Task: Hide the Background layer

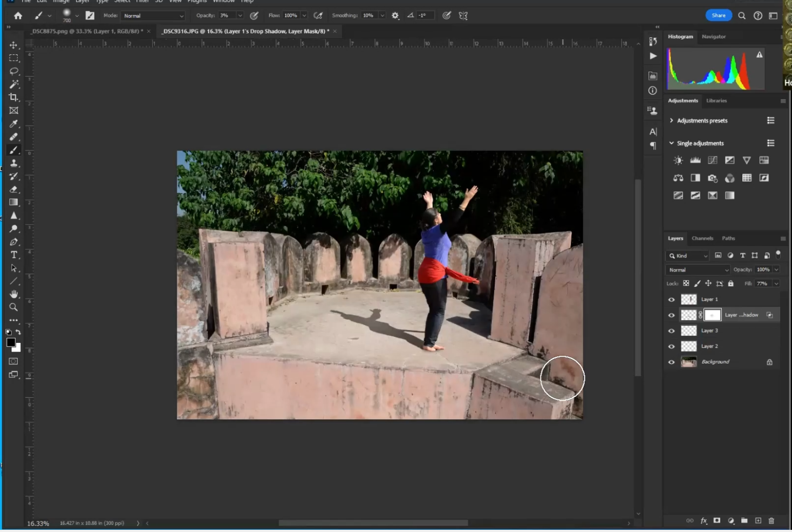Action: [672, 362]
